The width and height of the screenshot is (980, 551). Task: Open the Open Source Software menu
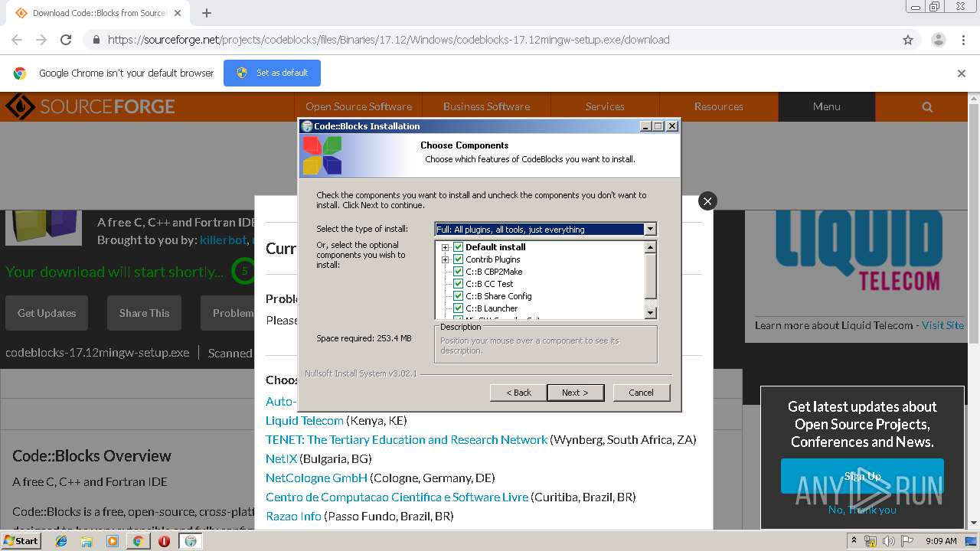(x=358, y=106)
